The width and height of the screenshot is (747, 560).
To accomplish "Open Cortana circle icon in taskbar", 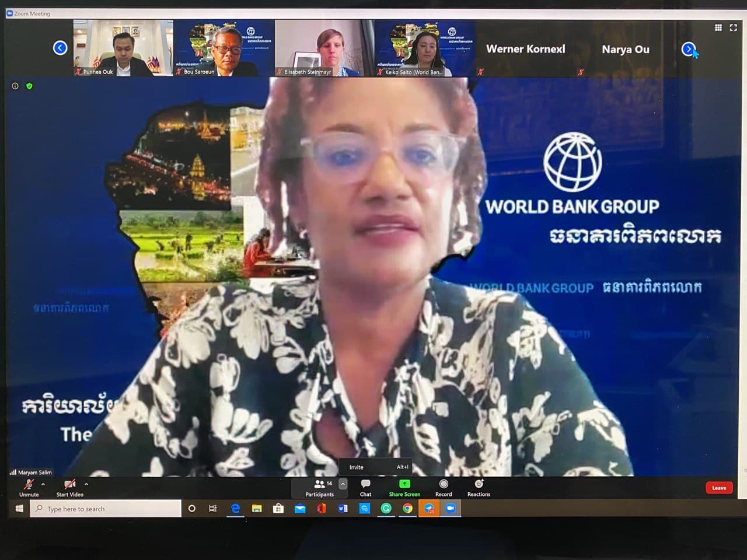I will tap(191, 509).
